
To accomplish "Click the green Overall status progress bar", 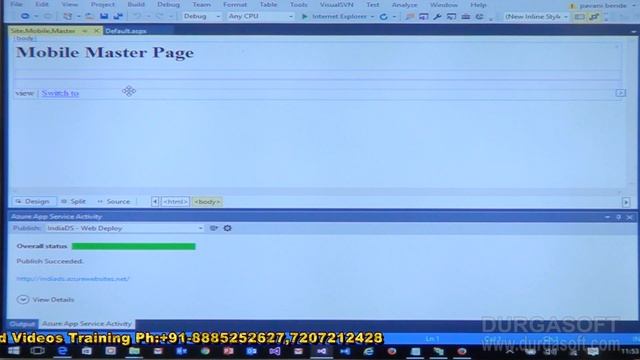I will pyautogui.click(x=133, y=246).
